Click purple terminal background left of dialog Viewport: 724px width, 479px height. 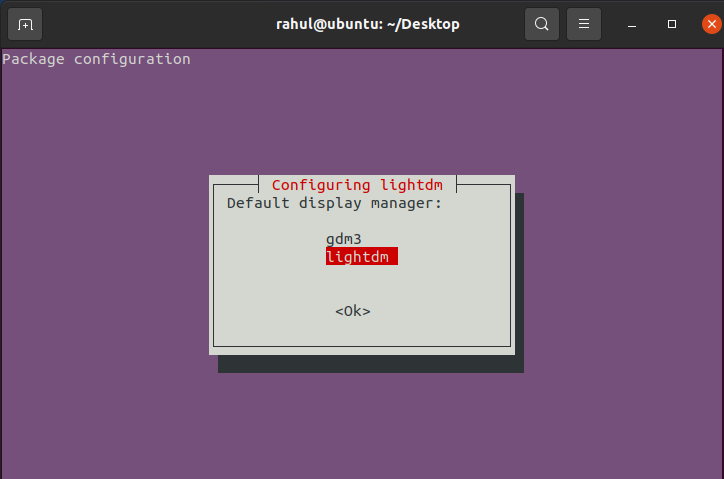[x=105, y=268]
